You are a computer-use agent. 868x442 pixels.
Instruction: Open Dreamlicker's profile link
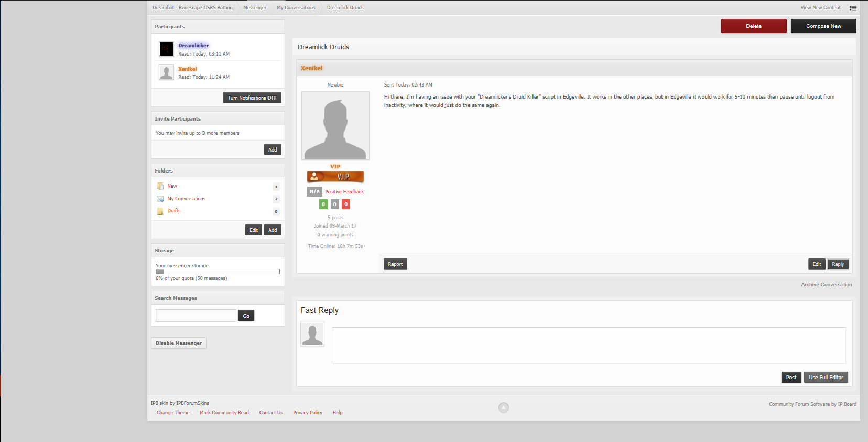point(193,46)
